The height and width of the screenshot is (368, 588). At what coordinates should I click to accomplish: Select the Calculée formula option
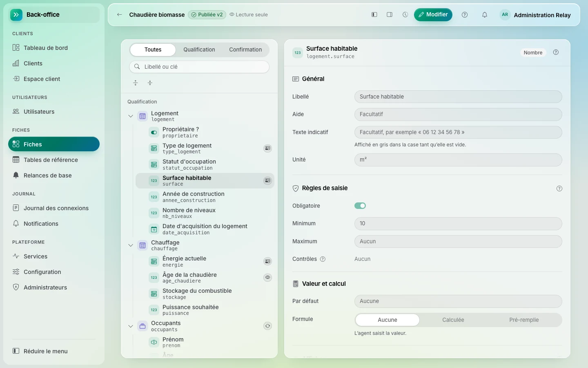point(453,320)
